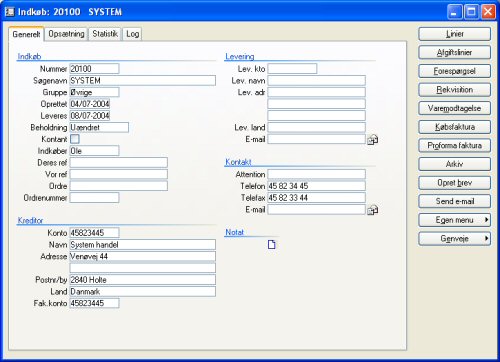
Task: Click the email icon beside Kontakt E-mail field
Action: (372, 210)
